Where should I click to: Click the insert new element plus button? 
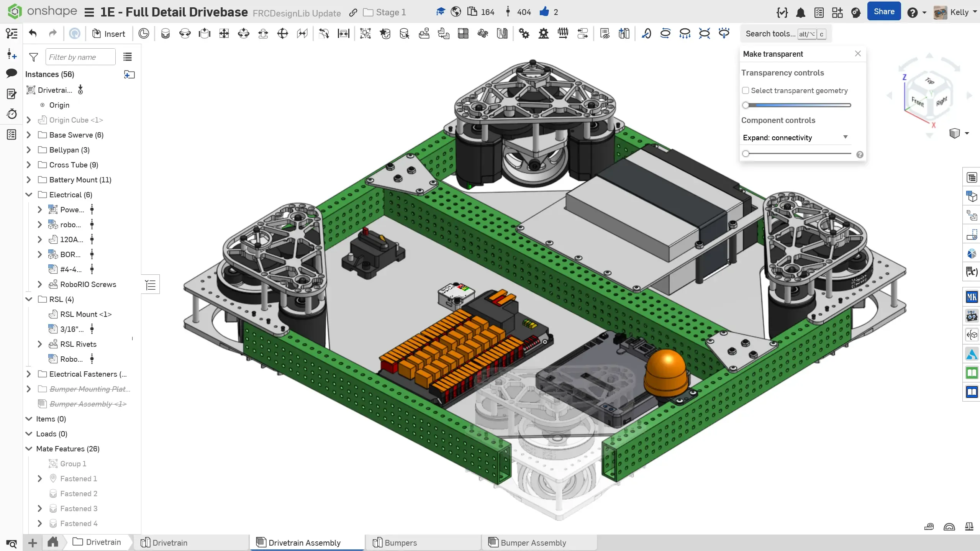(33, 543)
